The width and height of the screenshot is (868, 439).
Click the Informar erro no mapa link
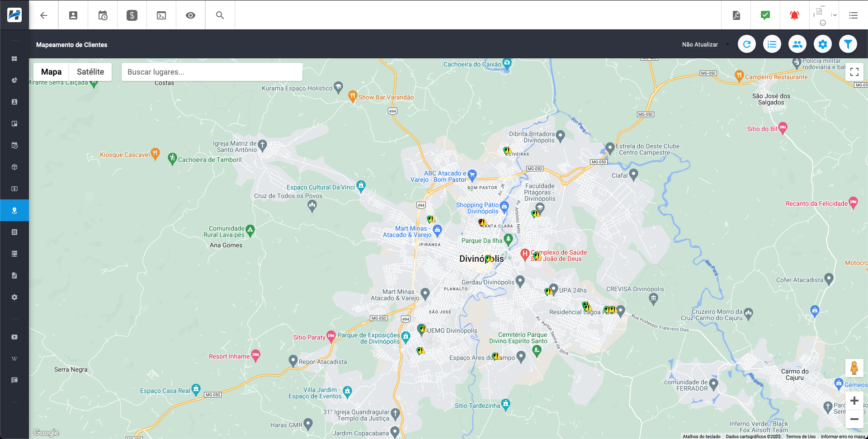(x=843, y=436)
